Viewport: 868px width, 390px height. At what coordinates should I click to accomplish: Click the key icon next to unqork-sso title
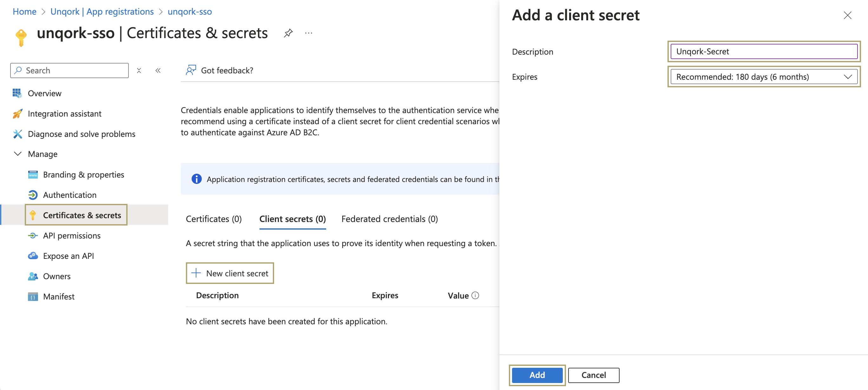(x=21, y=37)
